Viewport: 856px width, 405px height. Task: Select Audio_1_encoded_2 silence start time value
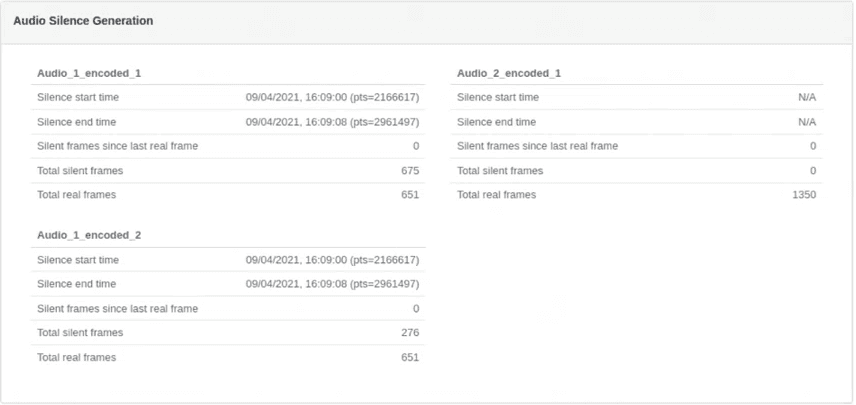332,260
